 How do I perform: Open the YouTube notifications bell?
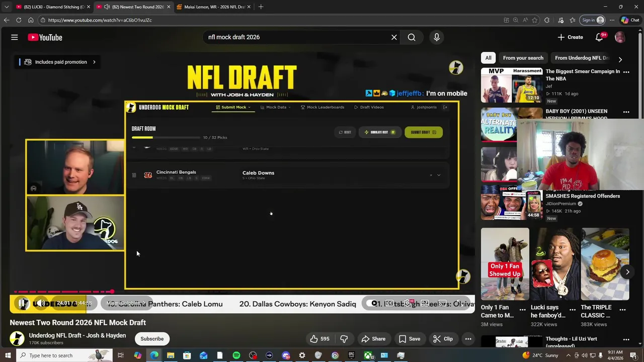[x=599, y=37]
